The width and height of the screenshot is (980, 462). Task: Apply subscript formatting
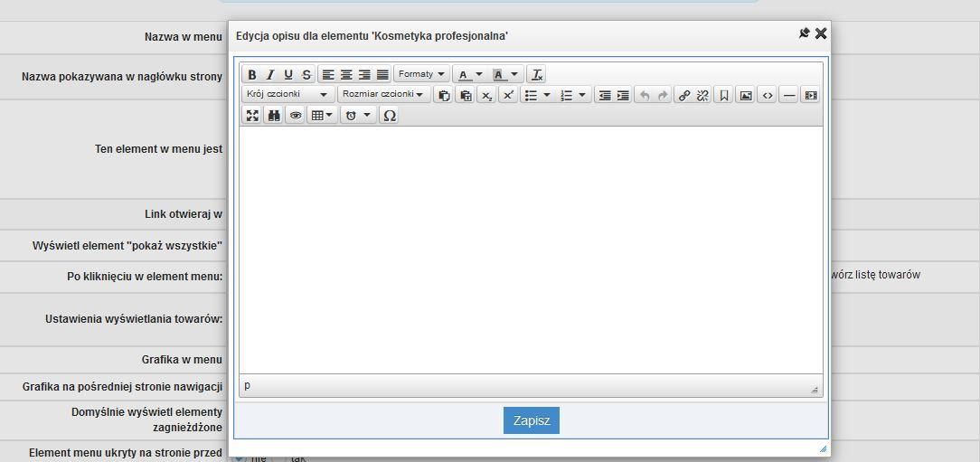[487, 95]
